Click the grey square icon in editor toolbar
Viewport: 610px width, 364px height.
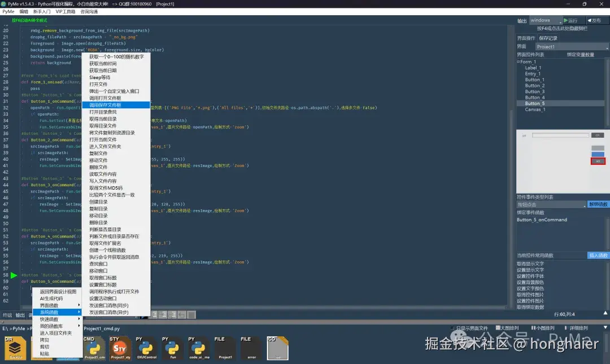(191, 314)
